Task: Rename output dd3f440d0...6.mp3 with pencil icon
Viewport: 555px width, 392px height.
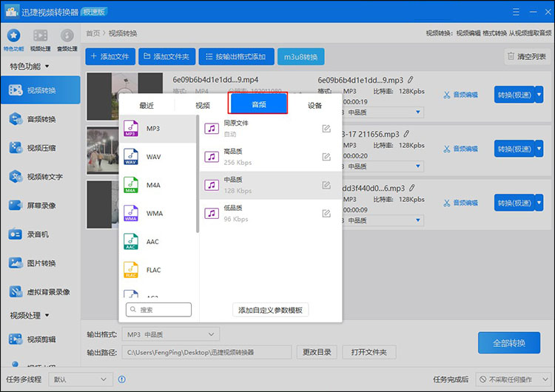Action: pyautogui.click(x=412, y=188)
